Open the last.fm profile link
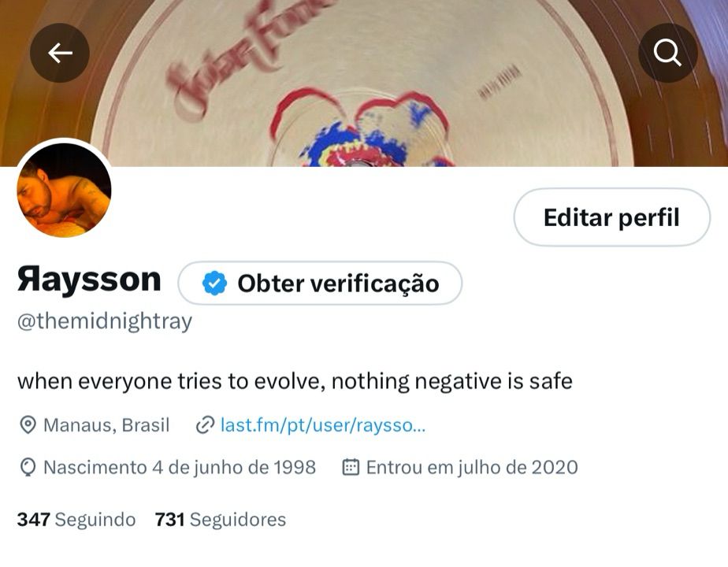This screenshot has height=567, width=728. click(323, 425)
